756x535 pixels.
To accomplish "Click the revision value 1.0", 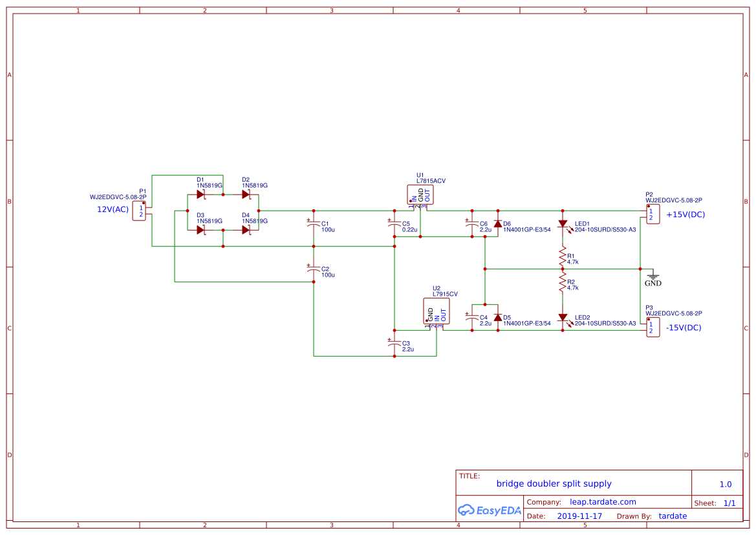I will [725, 485].
